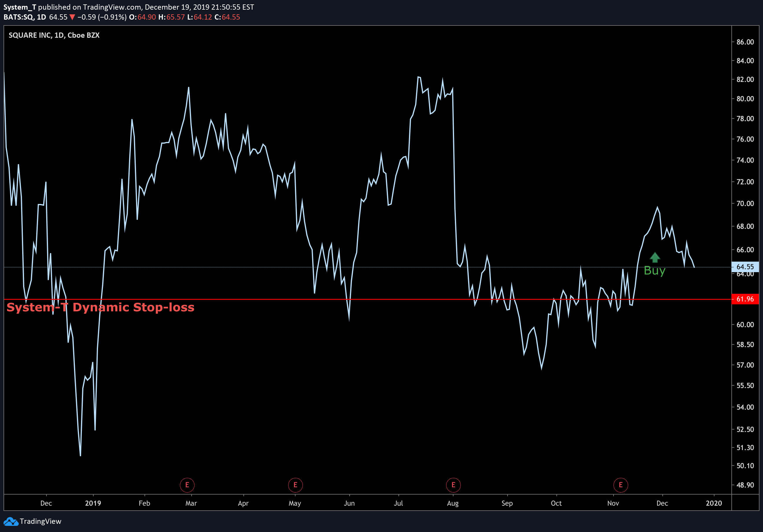
Task: Click the high value 65.57
Action: [x=176, y=17]
